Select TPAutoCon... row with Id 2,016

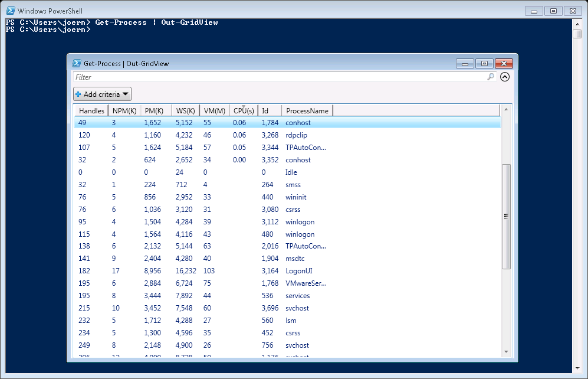[287, 246]
